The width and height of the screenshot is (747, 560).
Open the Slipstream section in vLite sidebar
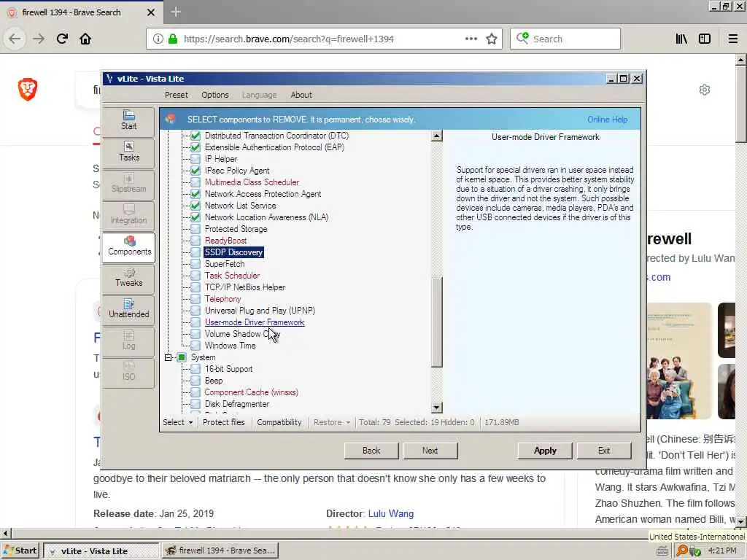128,184
